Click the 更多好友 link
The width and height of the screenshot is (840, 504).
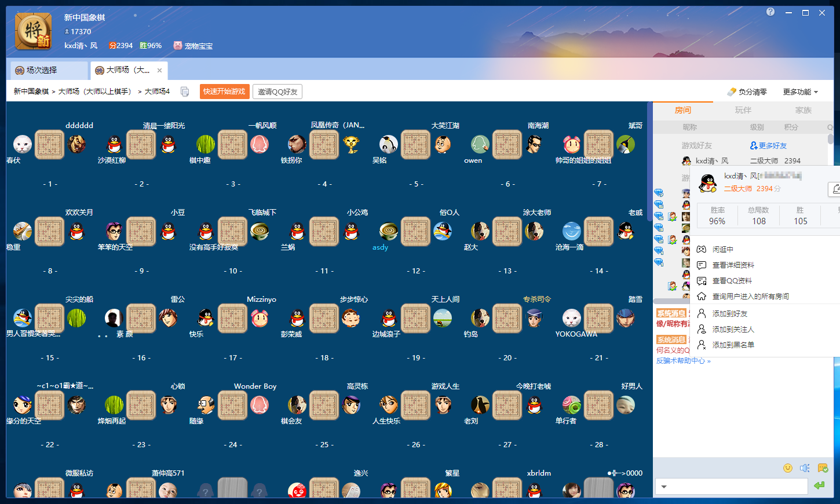coord(773,145)
